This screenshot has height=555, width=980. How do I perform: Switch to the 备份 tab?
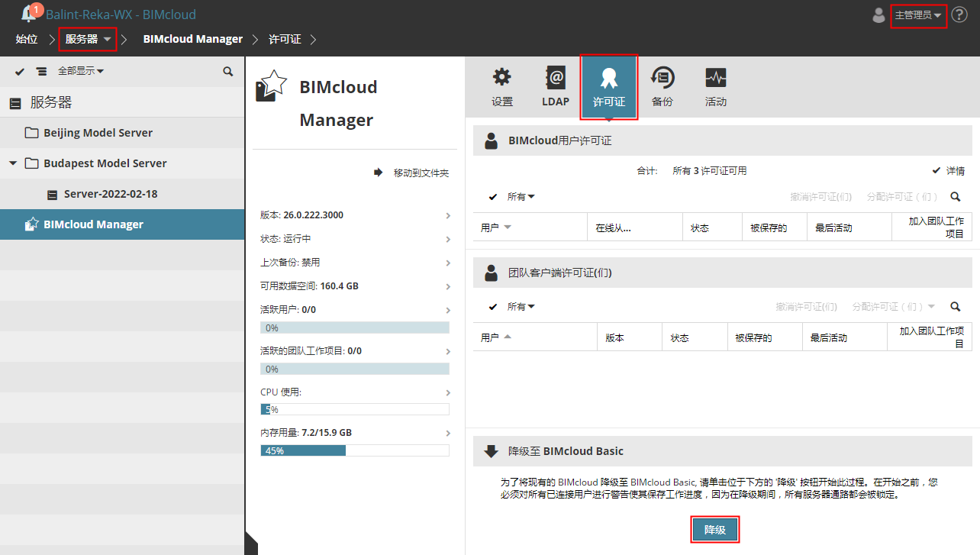[662, 87]
